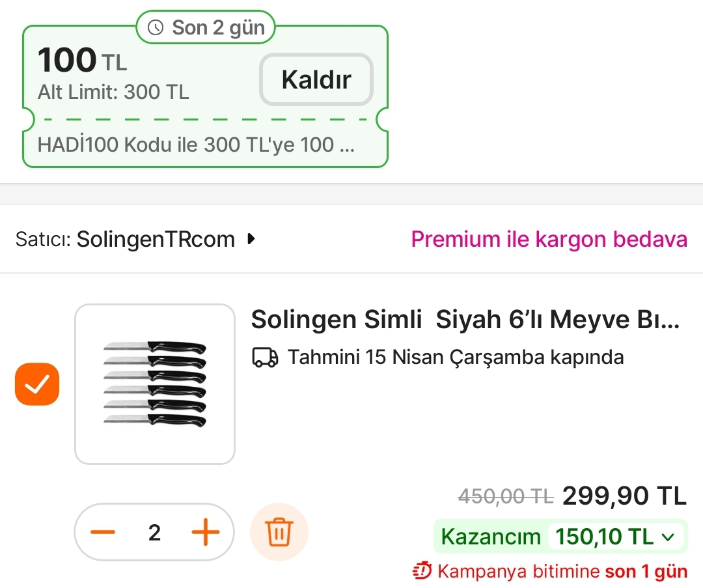
Task: Tap the Tahmini 15 Nisan delivery estimate
Action: tap(456, 357)
